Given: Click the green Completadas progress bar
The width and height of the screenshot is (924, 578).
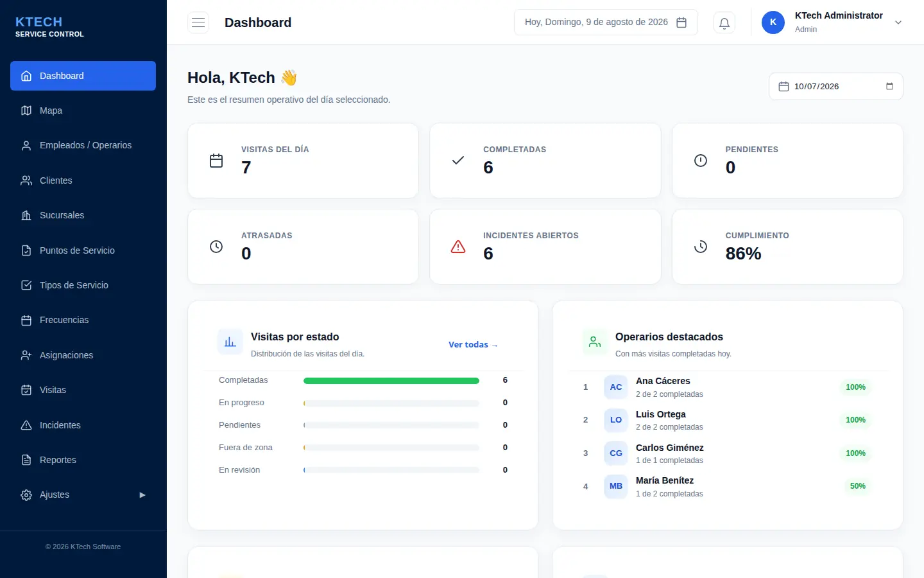Looking at the screenshot, I should 391,381.
